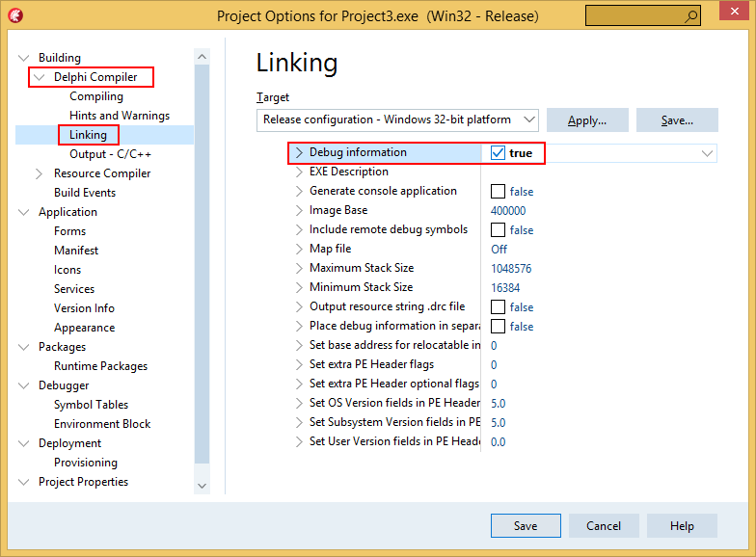Open the Version Info page
The height and width of the screenshot is (557, 756).
pyautogui.click(x=85, y=308)
